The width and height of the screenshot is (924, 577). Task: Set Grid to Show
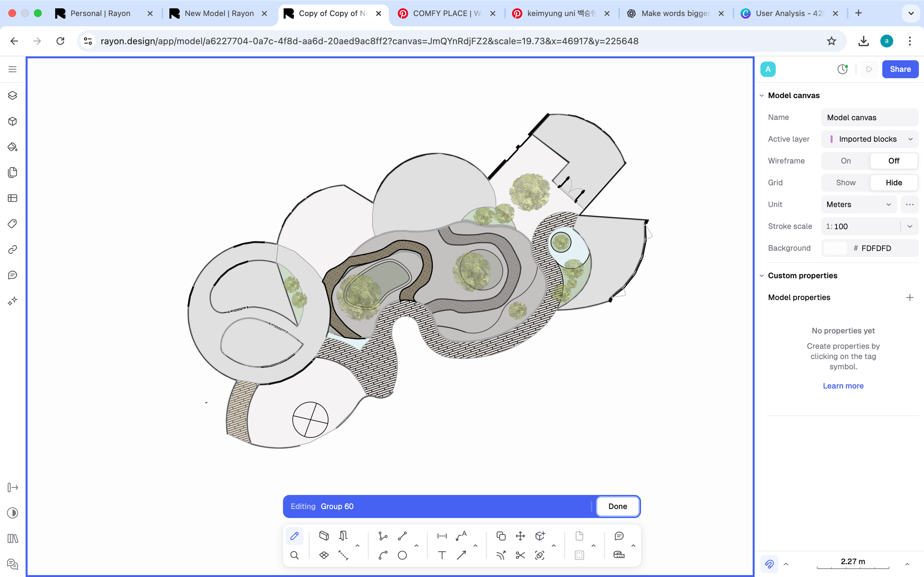[845, 183]
